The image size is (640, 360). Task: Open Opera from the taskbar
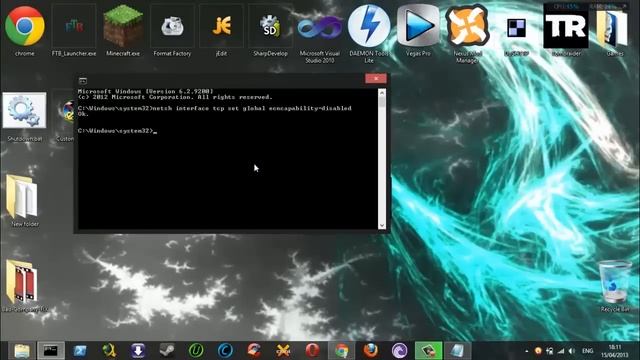pos(312,351)
